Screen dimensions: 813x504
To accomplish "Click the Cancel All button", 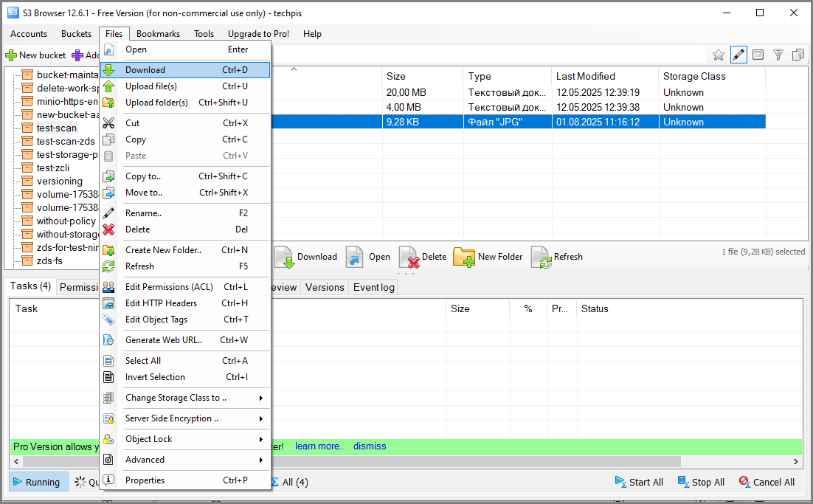I will tap(767, 482).
